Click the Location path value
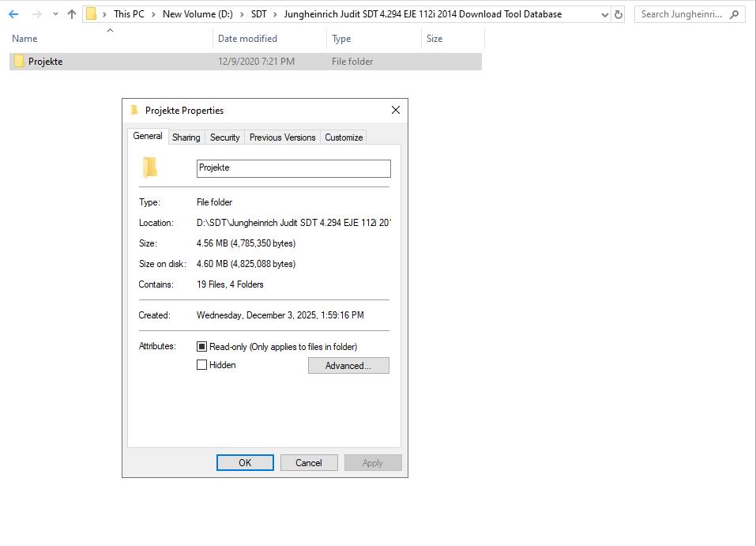This screenshot has height=546, width=756. coord(294,223)
